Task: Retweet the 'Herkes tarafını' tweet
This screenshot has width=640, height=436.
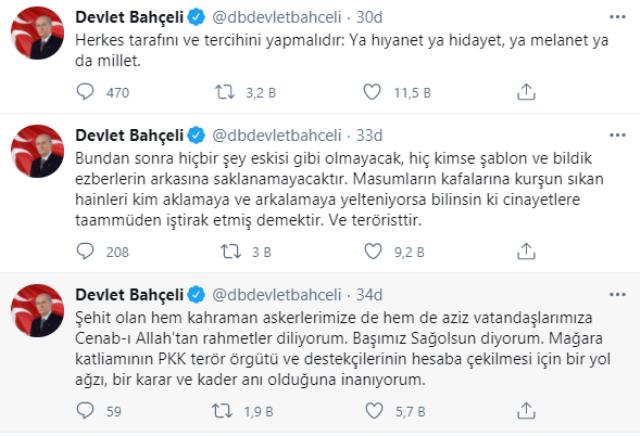Action: (x=227, y=92)
